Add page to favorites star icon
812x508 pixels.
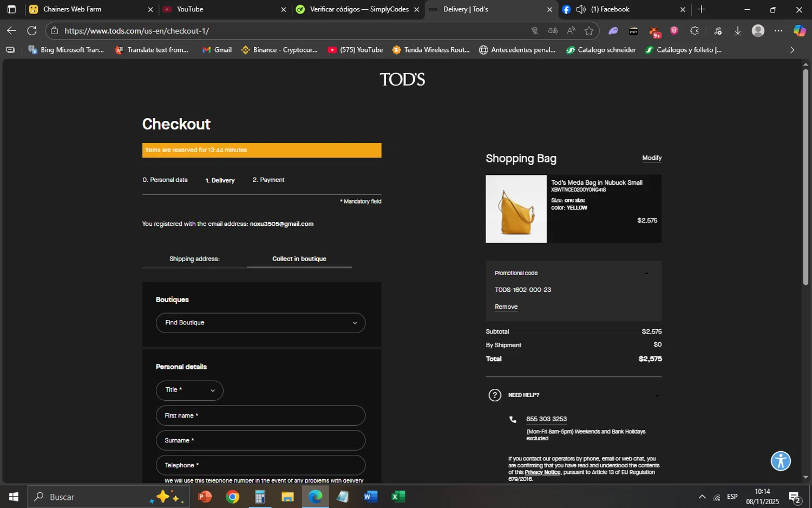click(589, 31)
